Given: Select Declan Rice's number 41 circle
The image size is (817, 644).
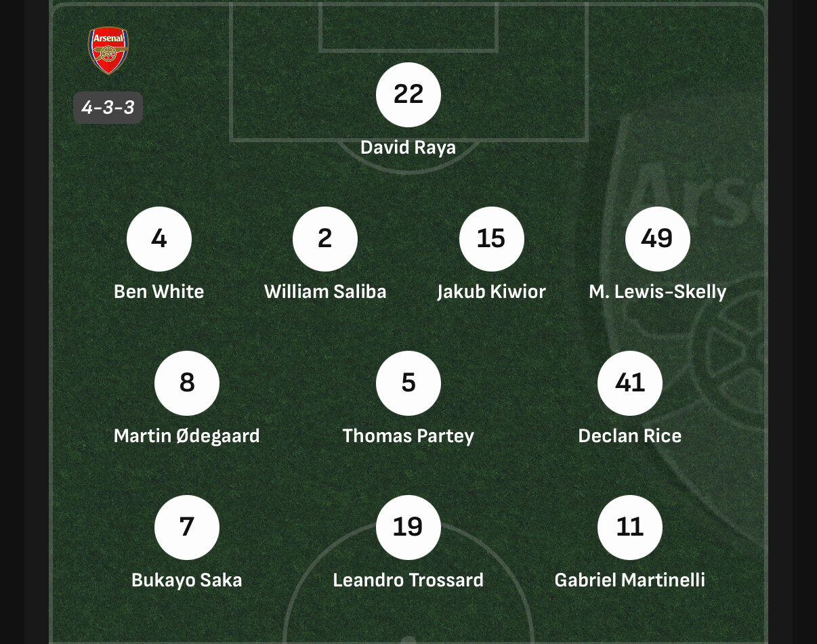Looking at the screenshot, I should 630,383.
